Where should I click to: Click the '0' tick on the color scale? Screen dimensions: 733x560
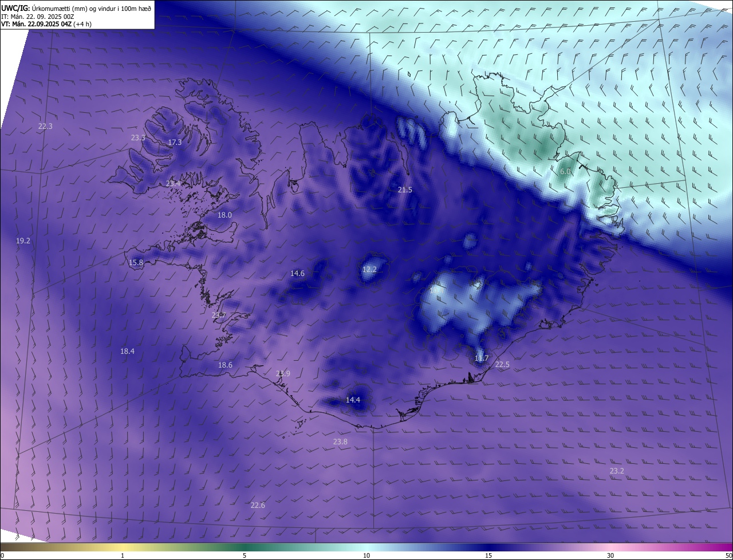pos(2,555)
